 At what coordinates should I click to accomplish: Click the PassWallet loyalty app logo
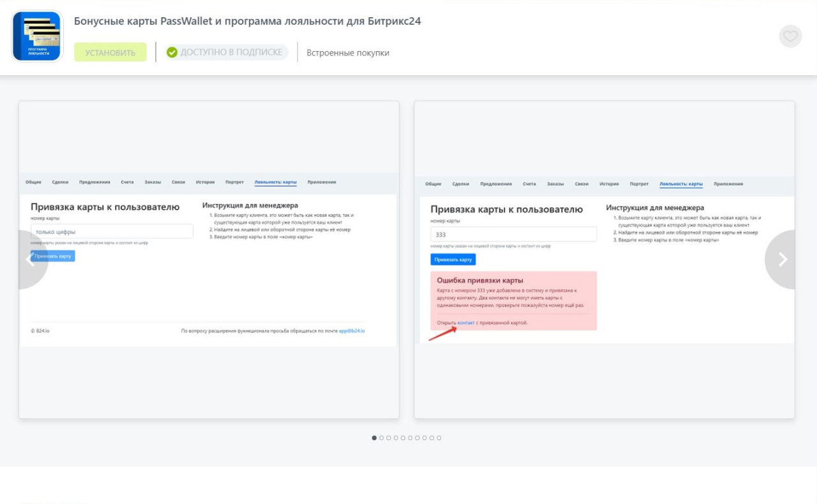(38, 36)
